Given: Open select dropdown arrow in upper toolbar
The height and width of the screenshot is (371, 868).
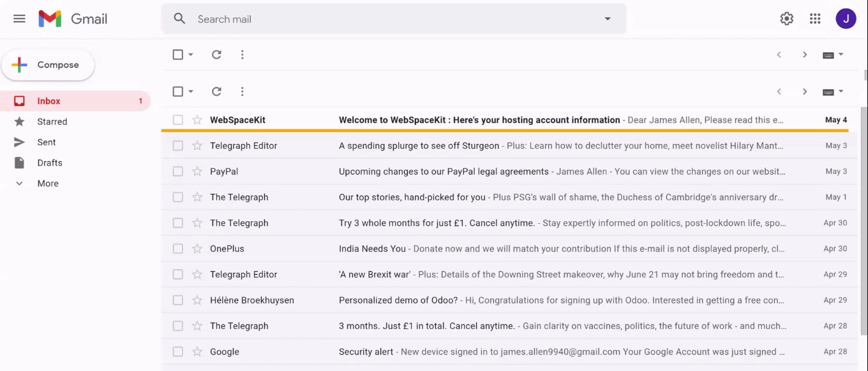Looking at the screenshot, I should [190, 55].
